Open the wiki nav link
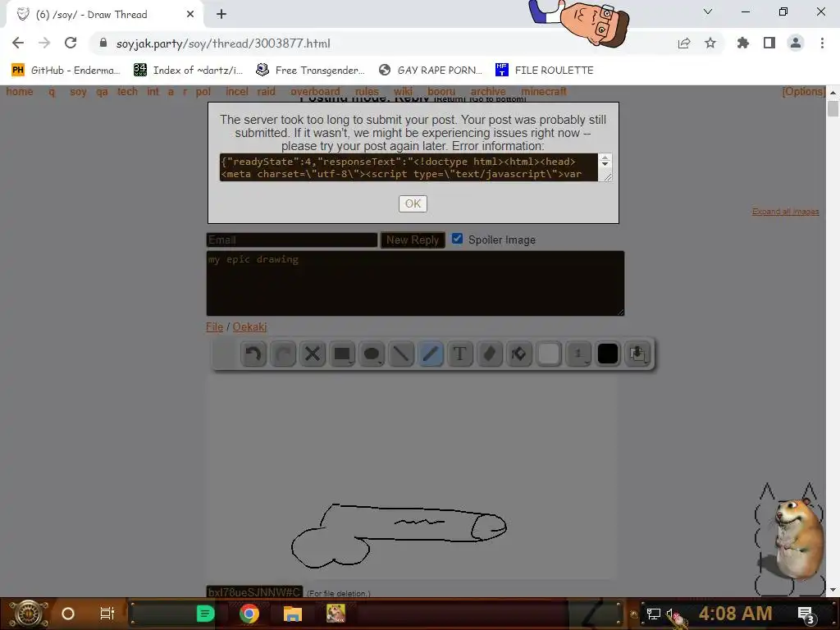The image size is (840, 630). pos(403,92)
